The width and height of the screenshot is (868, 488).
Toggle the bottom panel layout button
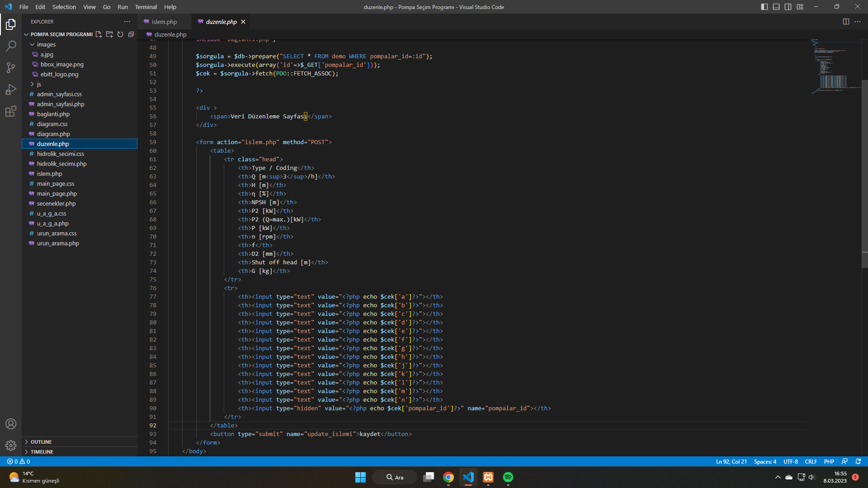(x=776, y=7)
